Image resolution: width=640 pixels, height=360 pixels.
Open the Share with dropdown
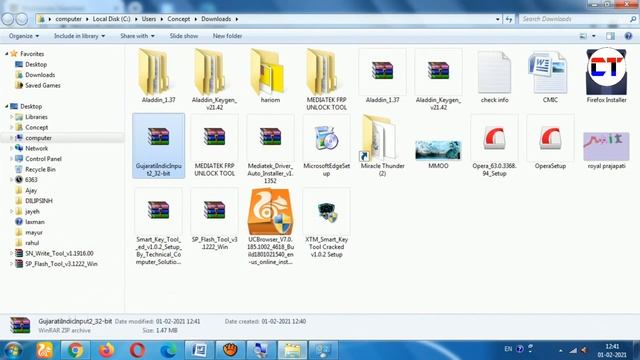click(137, 36)
